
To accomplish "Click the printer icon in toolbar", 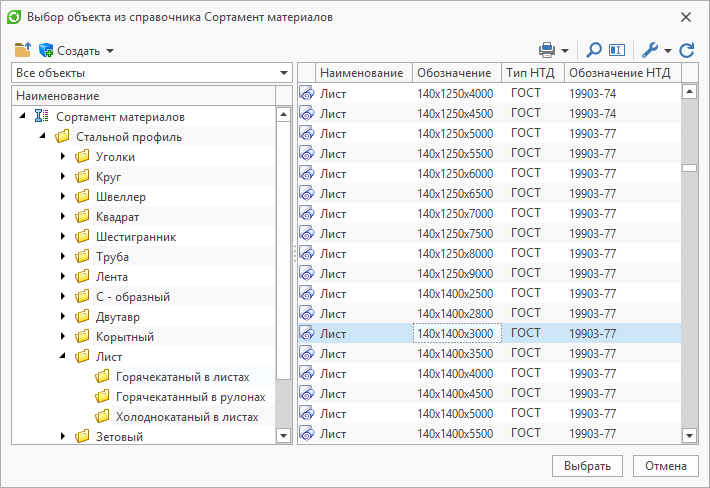I will pyautogui.click(x=547, y=50).
